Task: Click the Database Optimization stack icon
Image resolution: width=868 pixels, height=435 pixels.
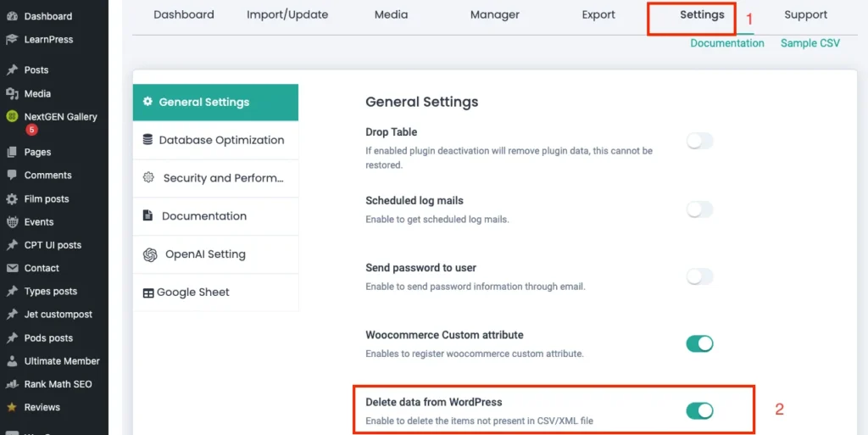Action: tap(148, 140)
